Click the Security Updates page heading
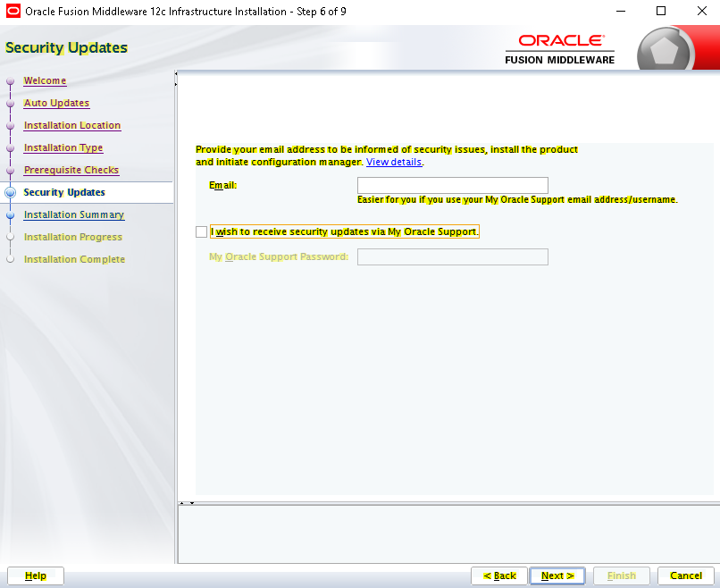 66,47
